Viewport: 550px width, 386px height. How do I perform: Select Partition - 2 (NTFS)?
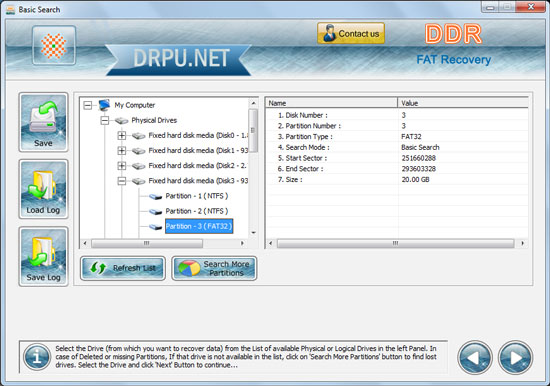pyautogui.click(x=196, y=211)
